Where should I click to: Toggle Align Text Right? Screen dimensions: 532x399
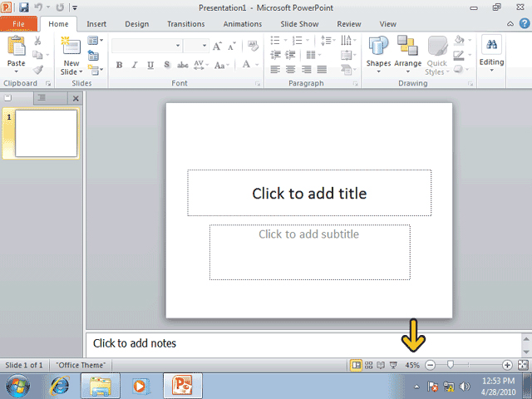307,70
